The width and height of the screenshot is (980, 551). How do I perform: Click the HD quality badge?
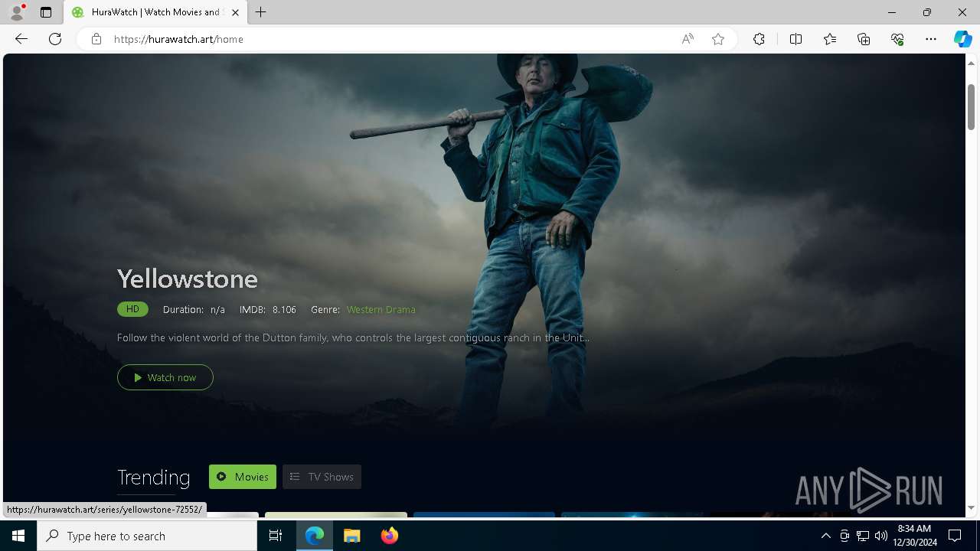(x=132, y=309)
